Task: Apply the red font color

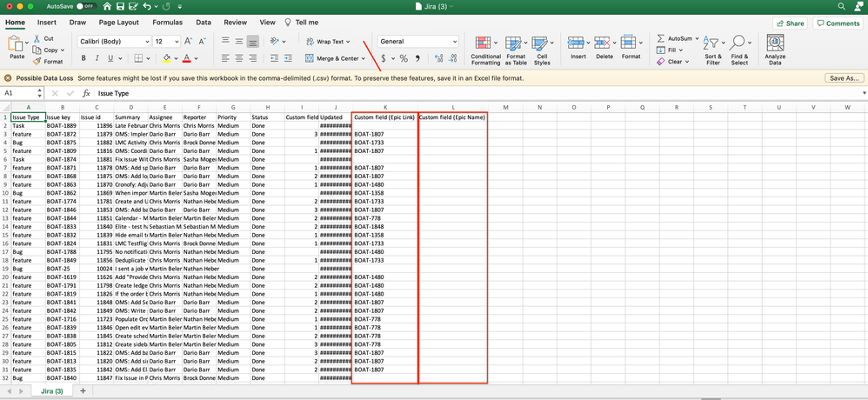Action: [186, 58]
